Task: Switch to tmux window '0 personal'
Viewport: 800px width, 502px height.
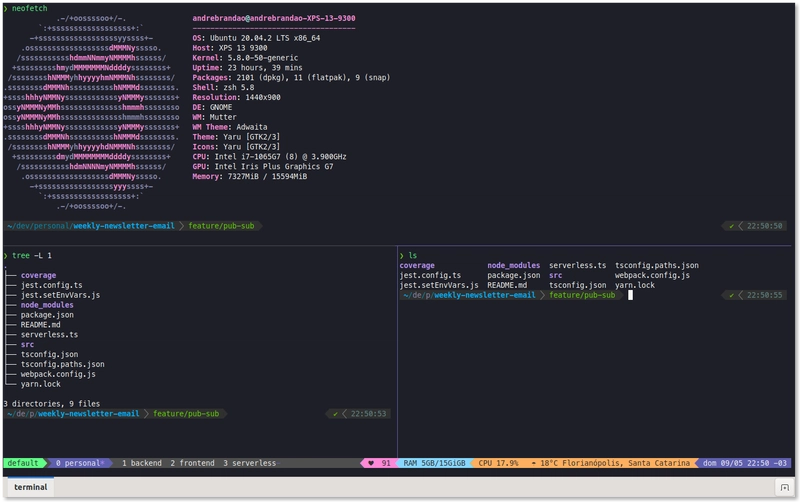Action: [80, 463]
